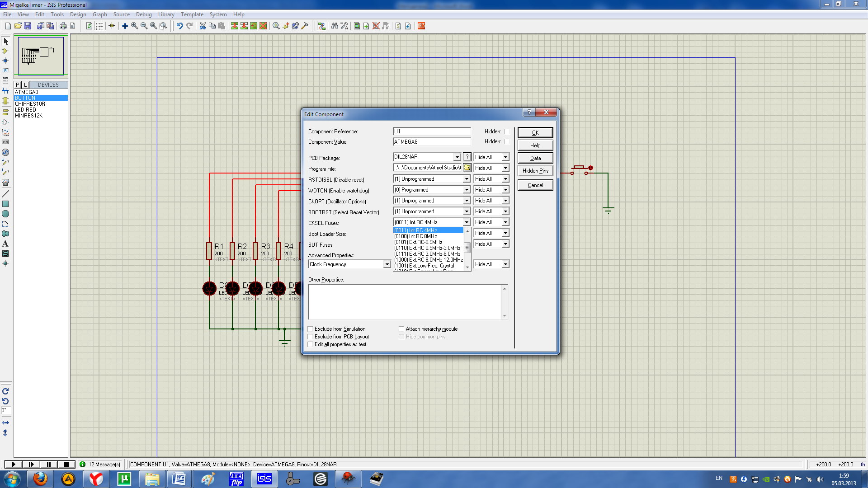
Task: Click the Zoom In magnifier icon
Action: pyautogui.click(x=134, y=26)
